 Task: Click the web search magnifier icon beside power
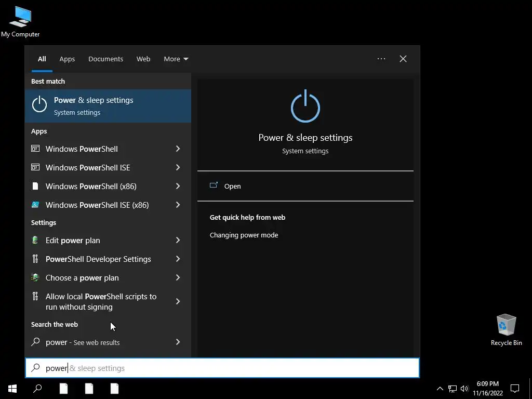(x=36, y=341)
